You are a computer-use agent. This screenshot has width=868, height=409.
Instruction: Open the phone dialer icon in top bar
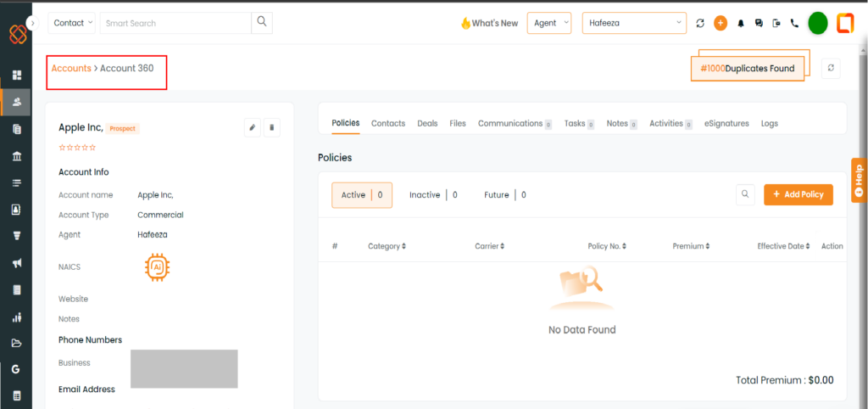point(794,24)
